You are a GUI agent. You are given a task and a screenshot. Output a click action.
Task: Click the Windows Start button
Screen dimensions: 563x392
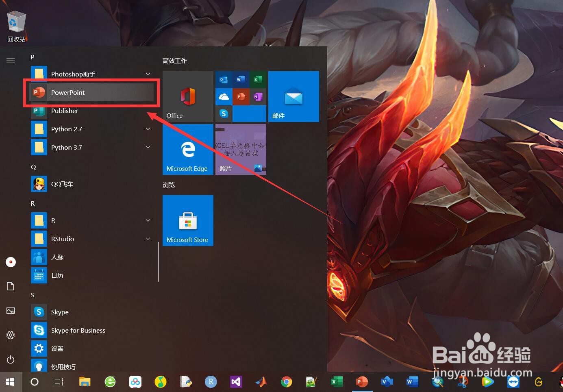pyautogui.click(x=11, y=382)
